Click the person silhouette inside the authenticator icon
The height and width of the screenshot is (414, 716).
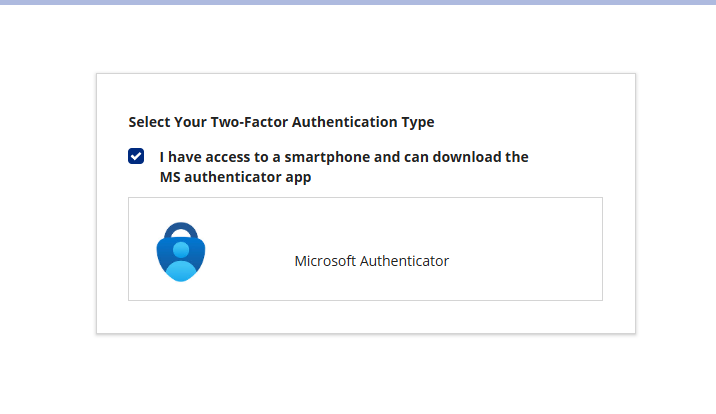click(180, 262)
